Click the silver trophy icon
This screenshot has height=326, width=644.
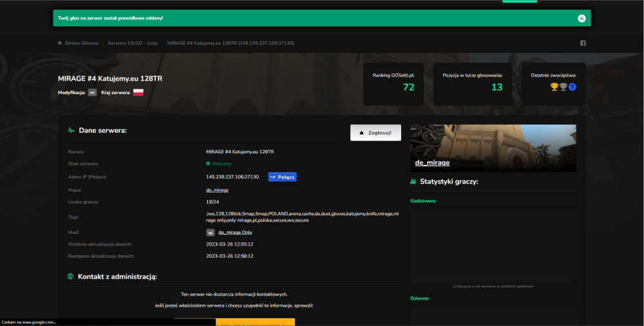563,87
